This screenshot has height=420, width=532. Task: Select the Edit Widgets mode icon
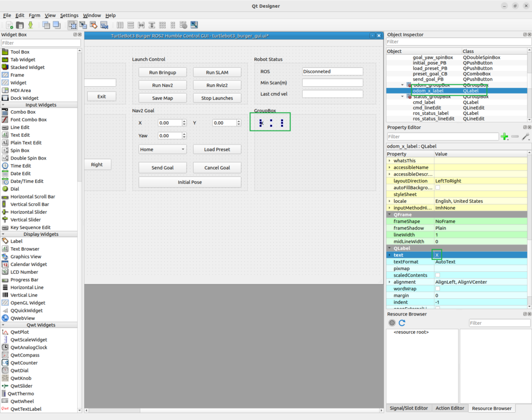[x=72, y=25]
